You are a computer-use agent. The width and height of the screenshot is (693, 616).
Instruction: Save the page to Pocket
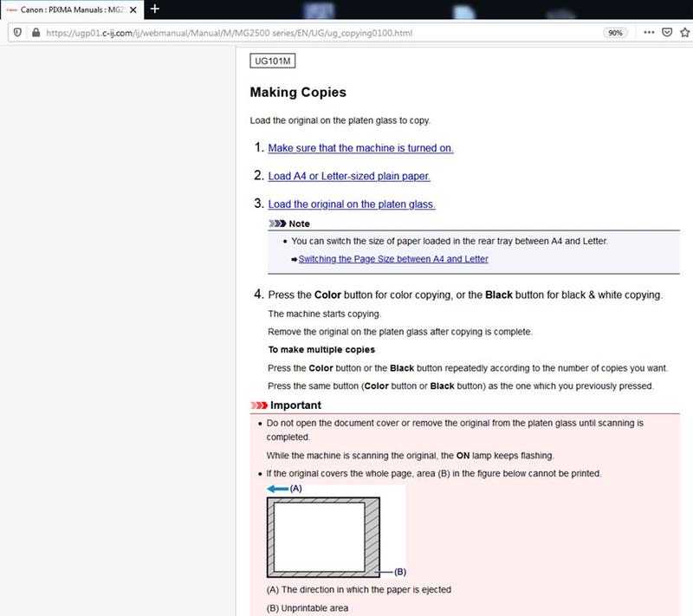point(667,32)
